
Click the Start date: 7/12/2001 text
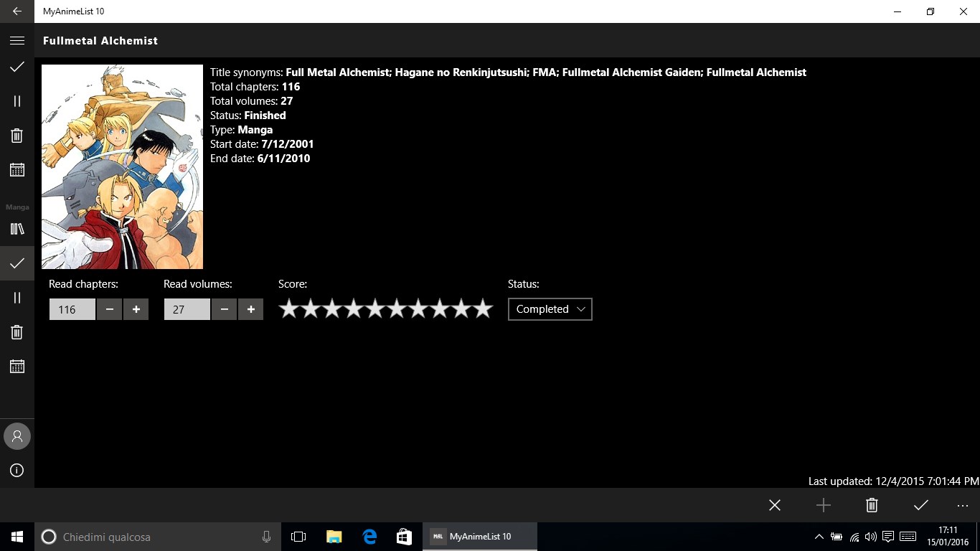(x=262, y=144)
